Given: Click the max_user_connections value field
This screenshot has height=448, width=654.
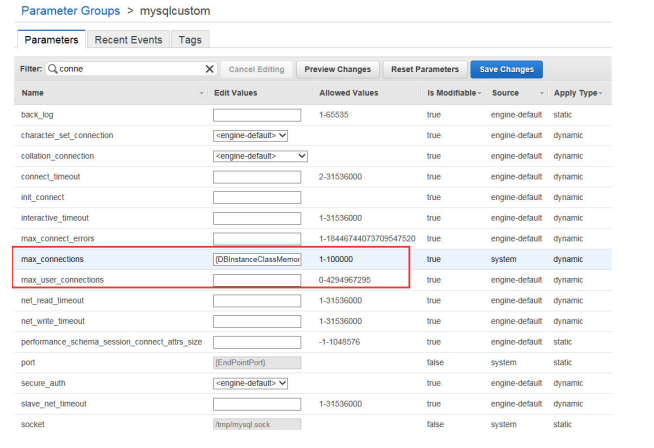Looking at the screenshot, I should (257, 280).
